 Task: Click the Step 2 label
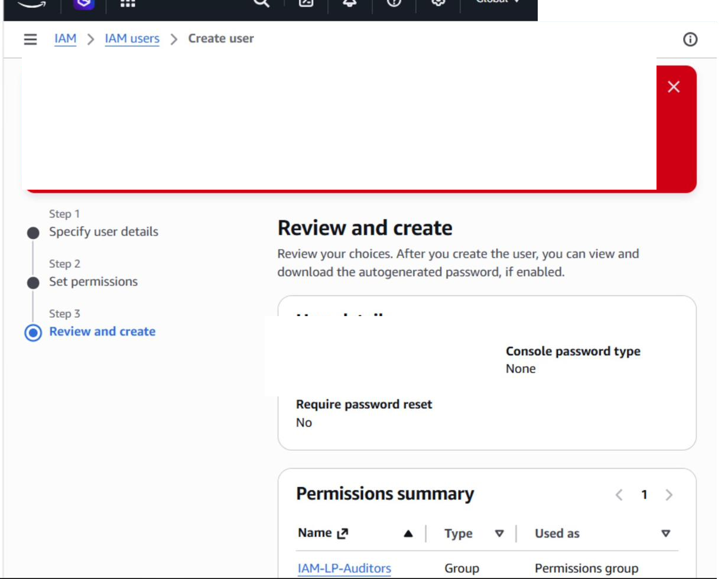(64, 264)
